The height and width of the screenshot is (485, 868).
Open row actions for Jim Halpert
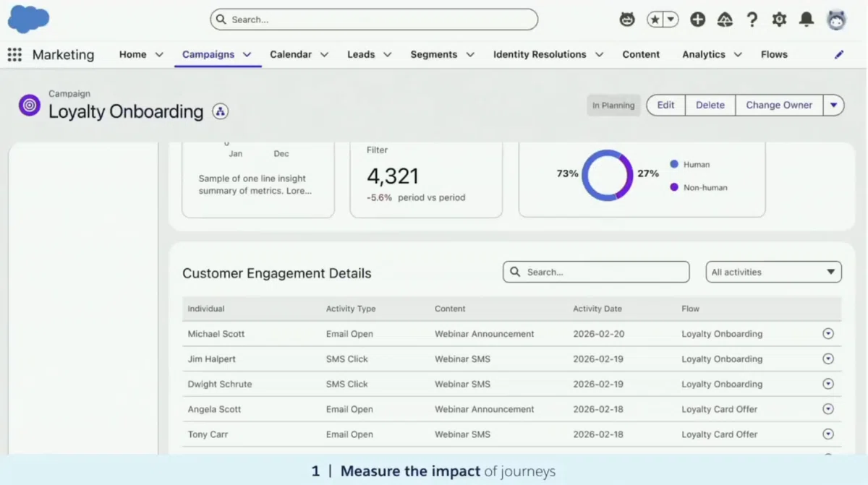click(x=828, y=359)
